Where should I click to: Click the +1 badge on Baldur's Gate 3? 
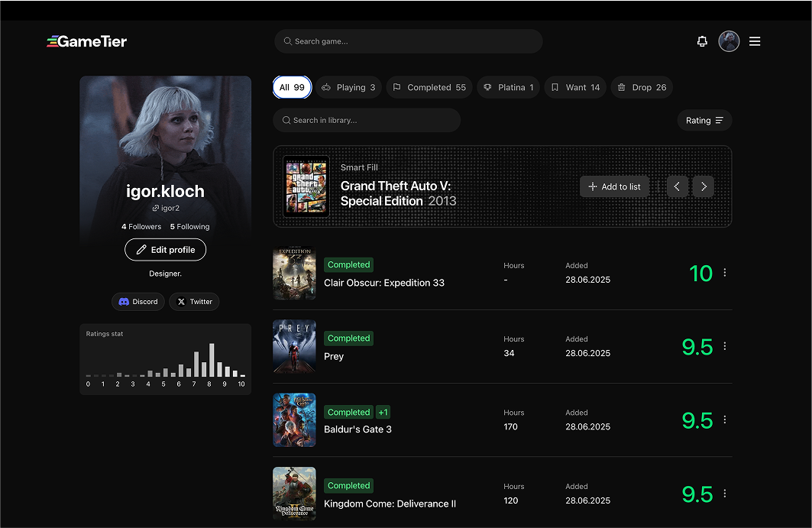coord(383,413)
